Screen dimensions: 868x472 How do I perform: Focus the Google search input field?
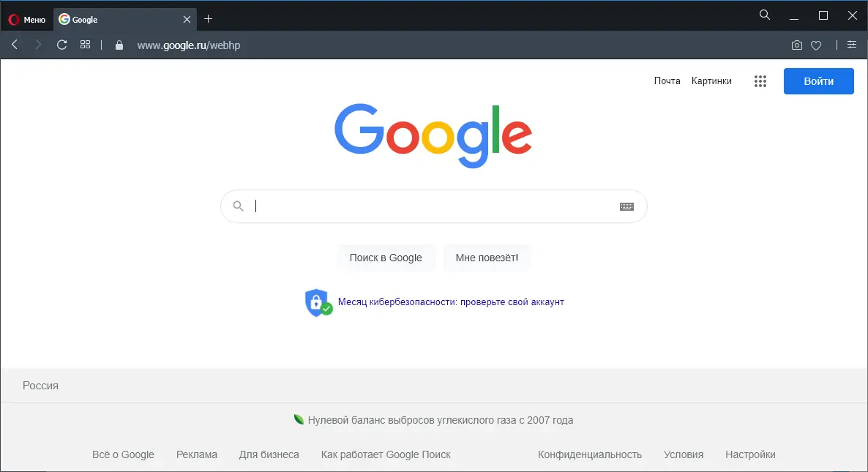[x=434, y=206]
